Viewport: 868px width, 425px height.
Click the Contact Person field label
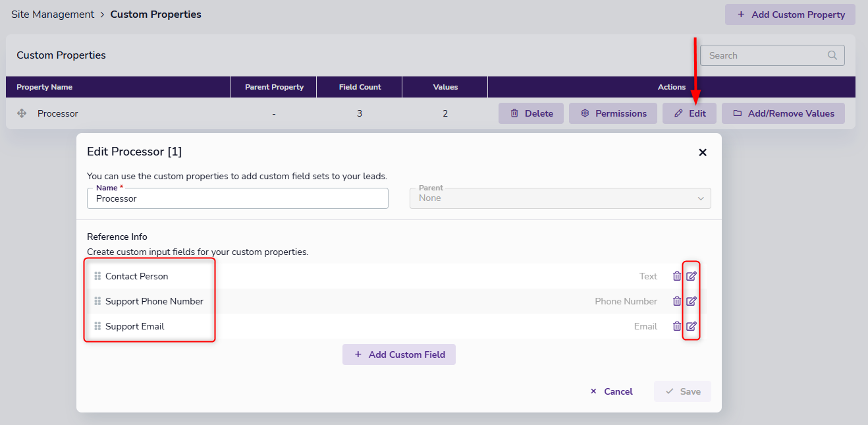[x=137, y=276]
